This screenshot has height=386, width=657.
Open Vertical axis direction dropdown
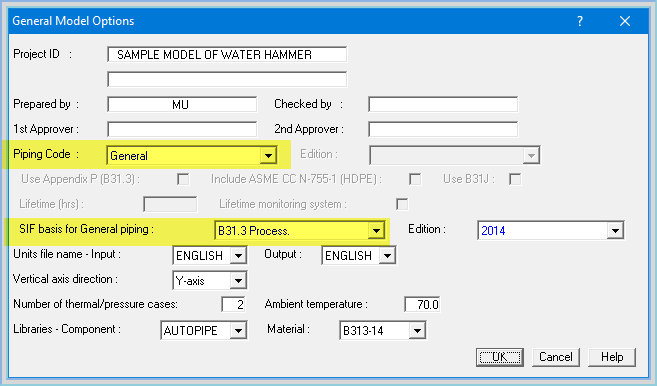[x=238, y=280]
